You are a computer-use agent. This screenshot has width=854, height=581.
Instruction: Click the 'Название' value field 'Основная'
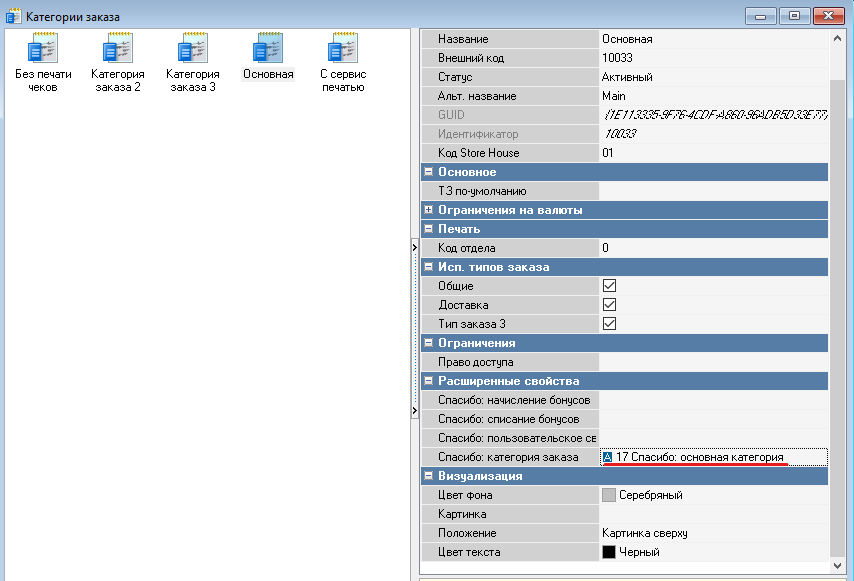712,39
